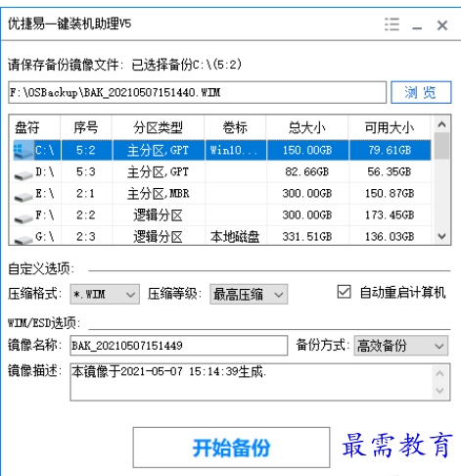Click the disk icon of drive D:\

point(23,175)
